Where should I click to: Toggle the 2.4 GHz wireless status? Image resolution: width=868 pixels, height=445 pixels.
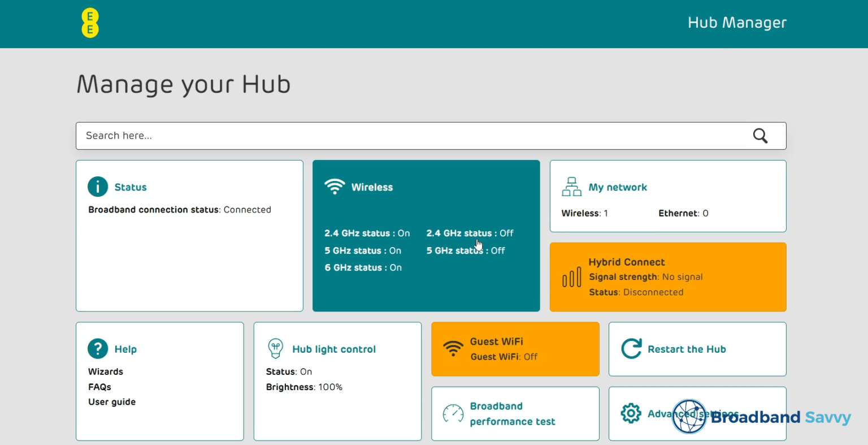click(367, 233)
